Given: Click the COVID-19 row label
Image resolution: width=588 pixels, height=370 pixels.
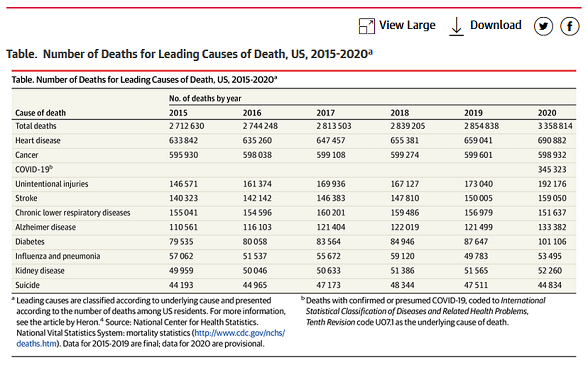Looking at the screenshot, I should pyautogui.click(x=34, y=169).
